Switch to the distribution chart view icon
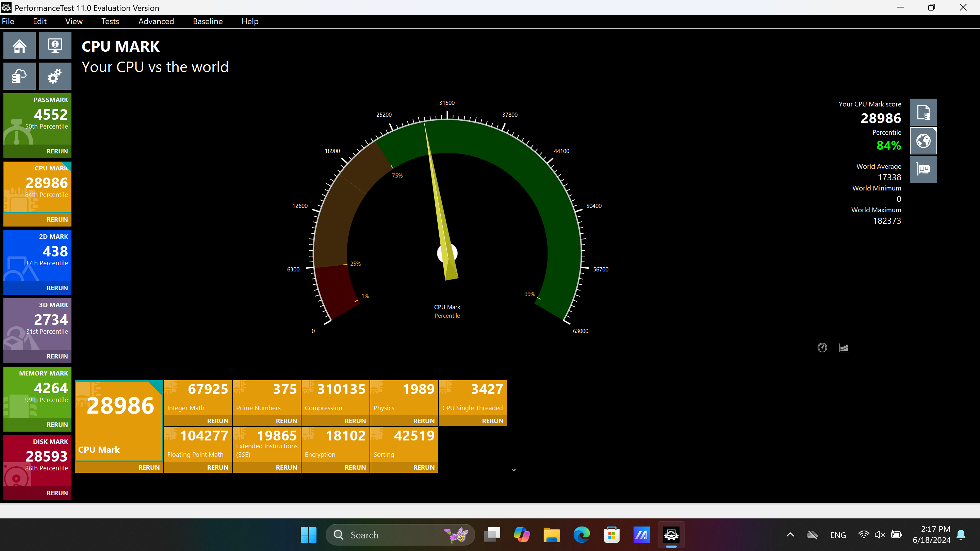 click(x=844, y=348)
